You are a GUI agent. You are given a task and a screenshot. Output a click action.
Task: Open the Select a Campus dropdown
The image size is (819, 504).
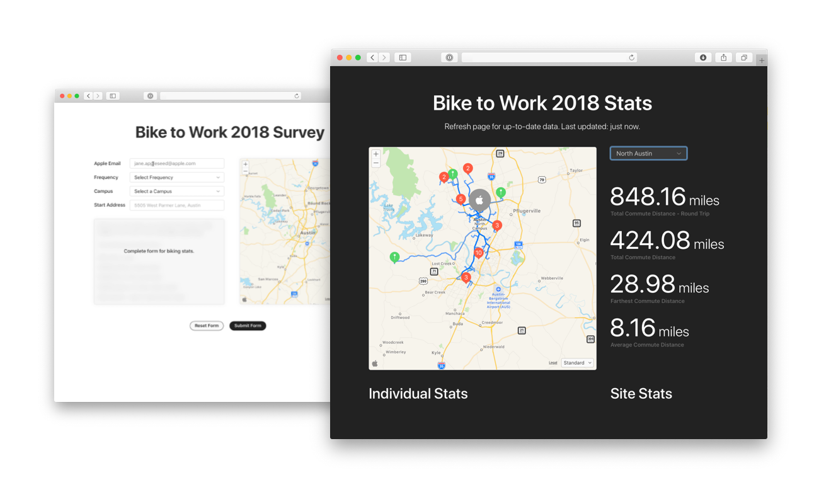tap(177, 192)
